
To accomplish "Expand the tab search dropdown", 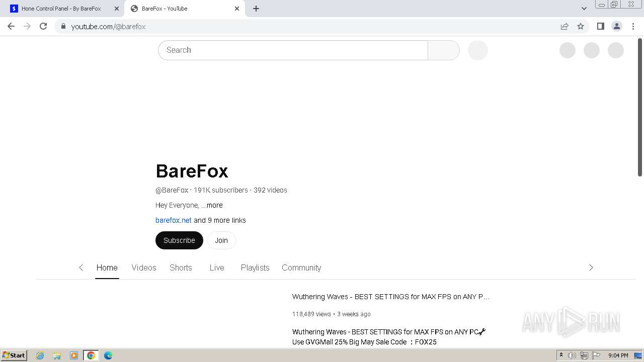I will [x=584, y=9].
